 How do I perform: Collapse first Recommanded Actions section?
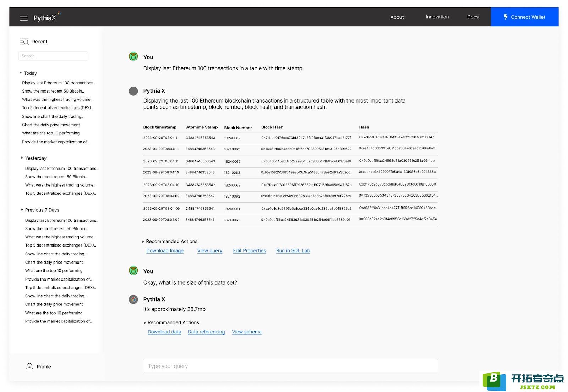pos(143,241)
